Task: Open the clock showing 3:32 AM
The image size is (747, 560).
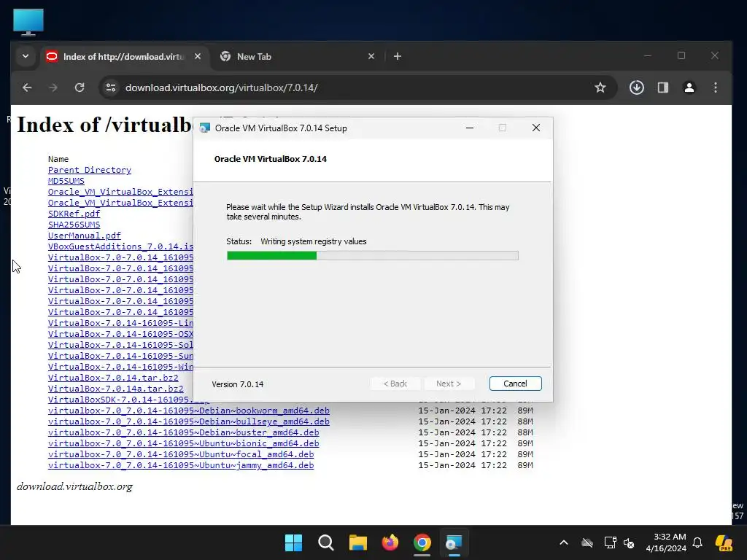Action: click(x=665, y=542)
